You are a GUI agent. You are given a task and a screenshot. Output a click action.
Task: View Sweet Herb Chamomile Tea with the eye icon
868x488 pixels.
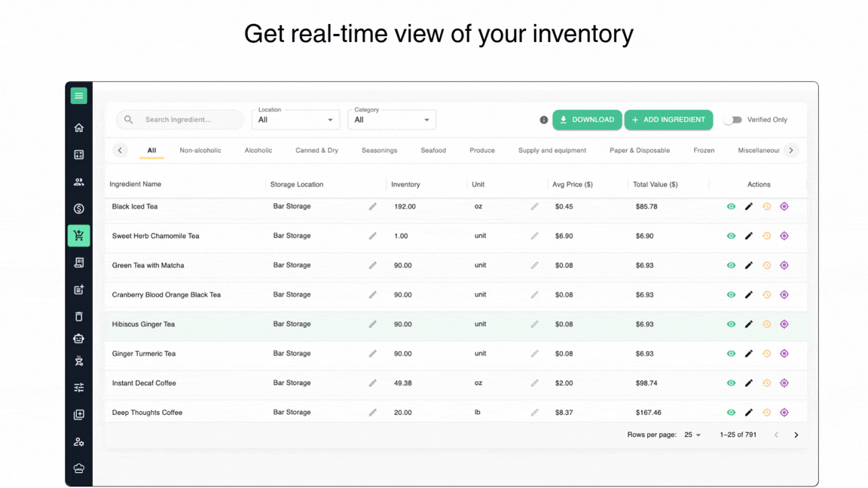click(x=731, y=236)
